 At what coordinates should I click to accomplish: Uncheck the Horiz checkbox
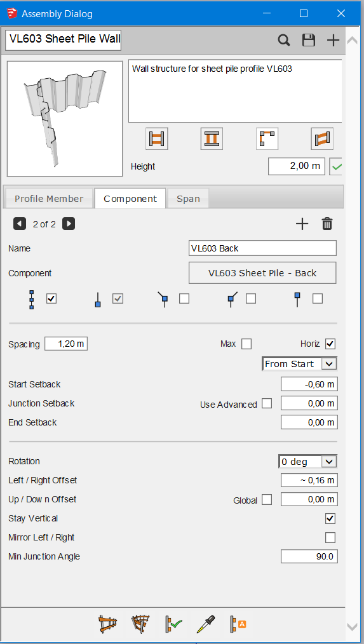[x=330, y=344]
